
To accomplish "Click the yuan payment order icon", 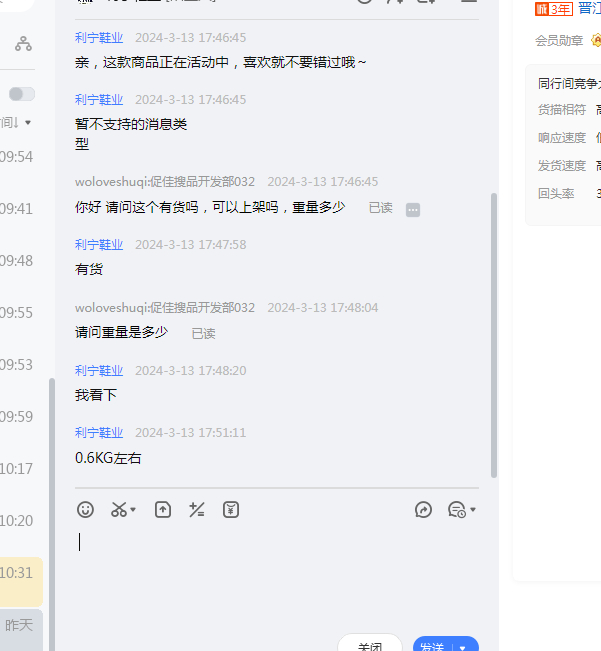I will tap(231, 510).
